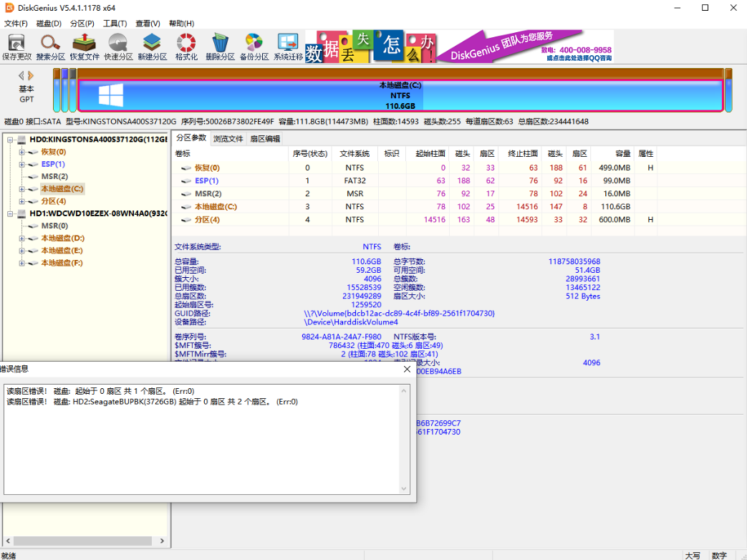747x560 pixels.
Task: Open the 分区(P) menu
Action: pyautogui.click(x=82, y=24)
